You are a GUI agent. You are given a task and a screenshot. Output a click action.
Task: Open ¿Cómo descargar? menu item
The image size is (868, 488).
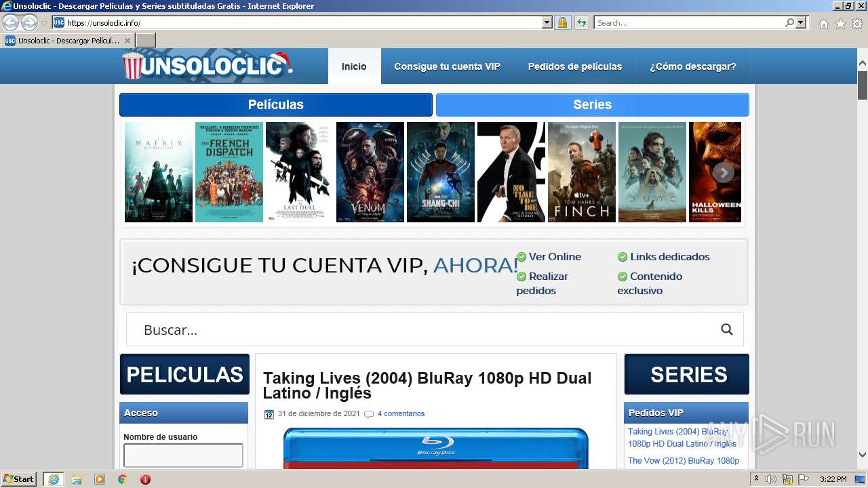coord(693,66)
